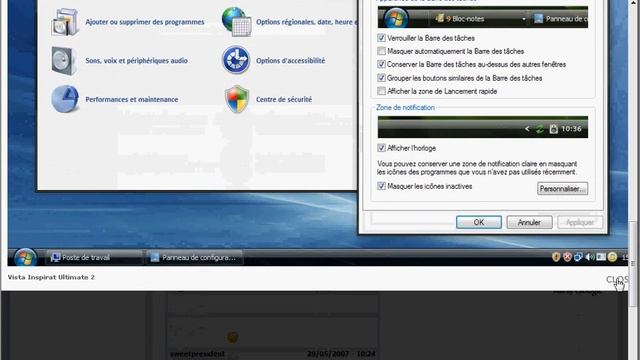The width and height of the screenshot is (640, 360).
Task: Click the OK button
Action: [479, 222]
